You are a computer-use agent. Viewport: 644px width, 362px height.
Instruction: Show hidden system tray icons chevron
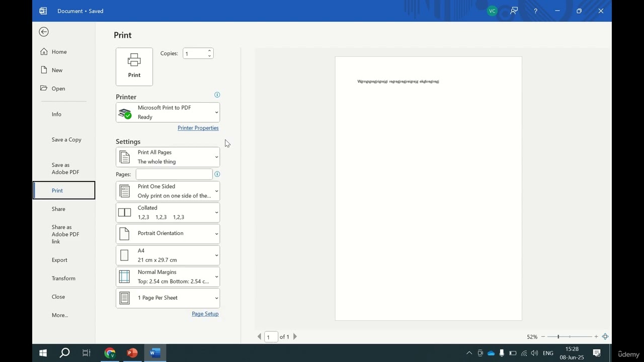(x=469, y=353)
